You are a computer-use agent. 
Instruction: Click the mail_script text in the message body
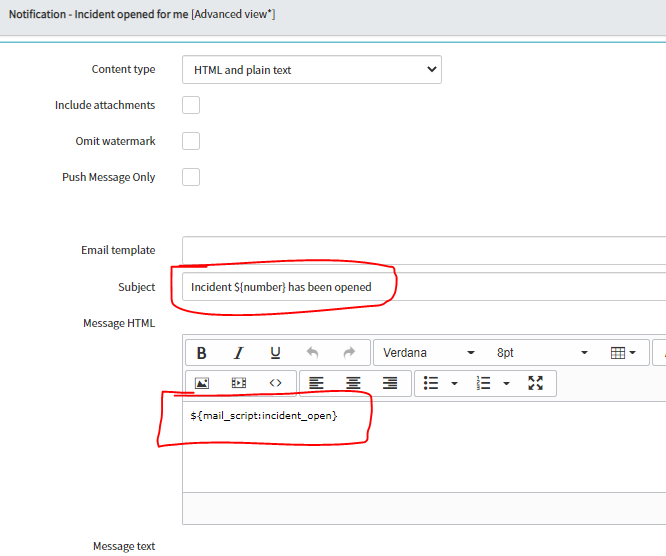264,415
